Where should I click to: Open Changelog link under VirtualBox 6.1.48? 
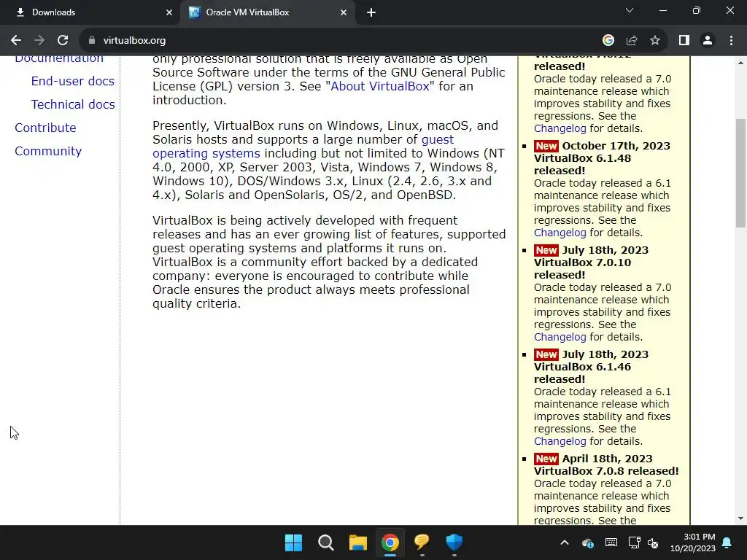pyautogui.click(x=560, y=233)
